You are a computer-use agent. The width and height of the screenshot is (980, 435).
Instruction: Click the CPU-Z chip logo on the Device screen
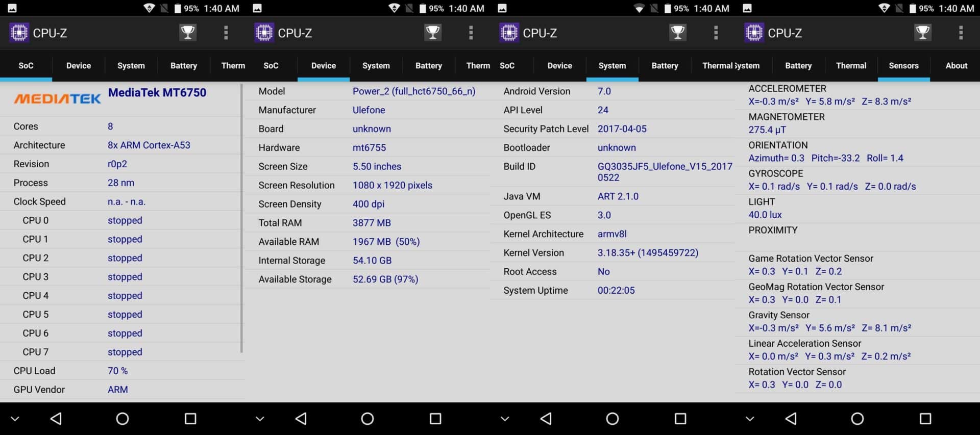[264, 33]
